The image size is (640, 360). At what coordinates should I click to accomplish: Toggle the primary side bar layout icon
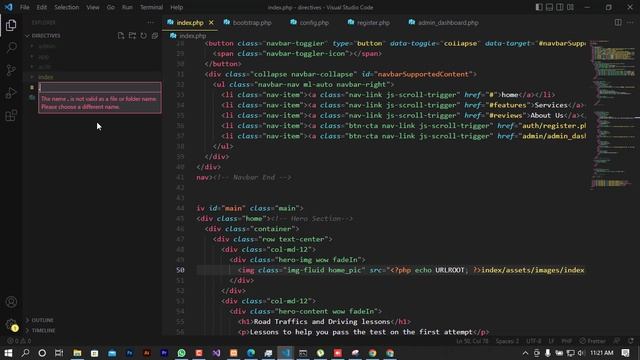(539, 7)
